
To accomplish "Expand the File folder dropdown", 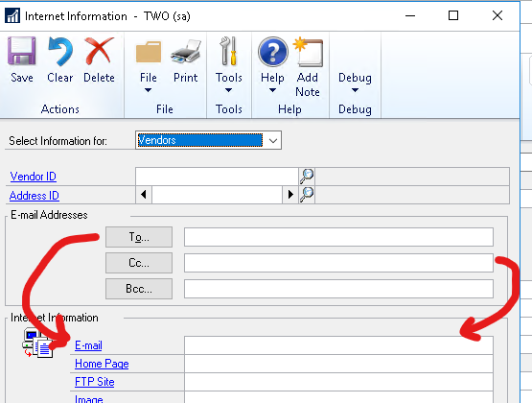I will point(149,64).
